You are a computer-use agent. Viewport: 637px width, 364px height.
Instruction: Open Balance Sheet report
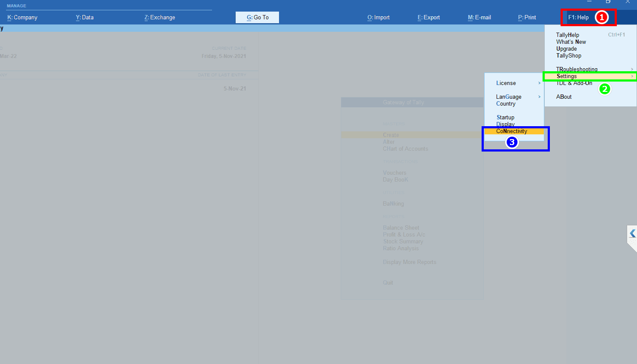pyautogui.click(x=401, y=227)
